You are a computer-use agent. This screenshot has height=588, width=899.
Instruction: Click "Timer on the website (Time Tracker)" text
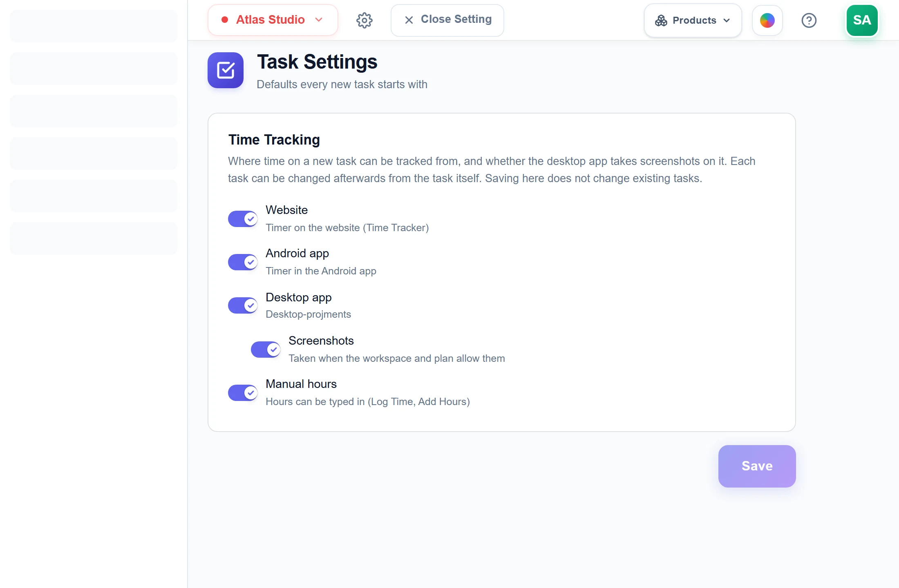pos(347,228)
